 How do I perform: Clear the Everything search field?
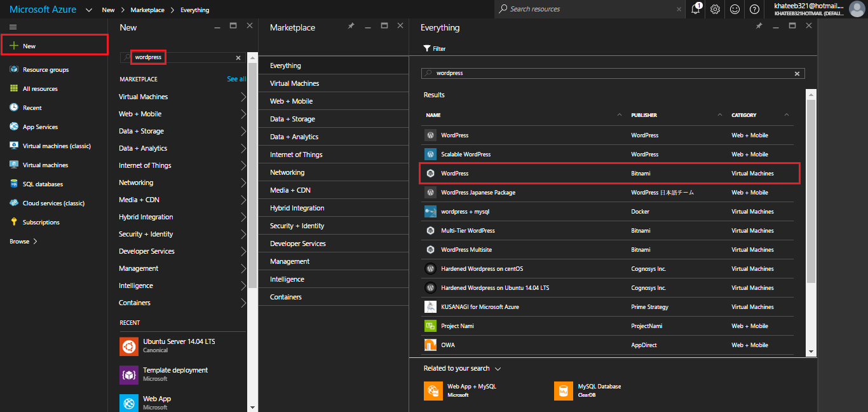(x=797, y=73)
